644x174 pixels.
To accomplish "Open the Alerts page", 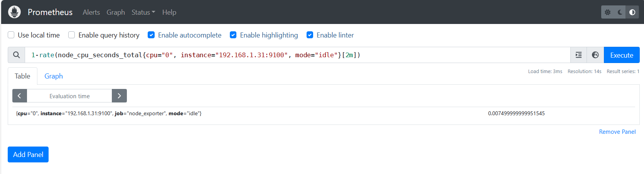I will click(x=91, y=12).
